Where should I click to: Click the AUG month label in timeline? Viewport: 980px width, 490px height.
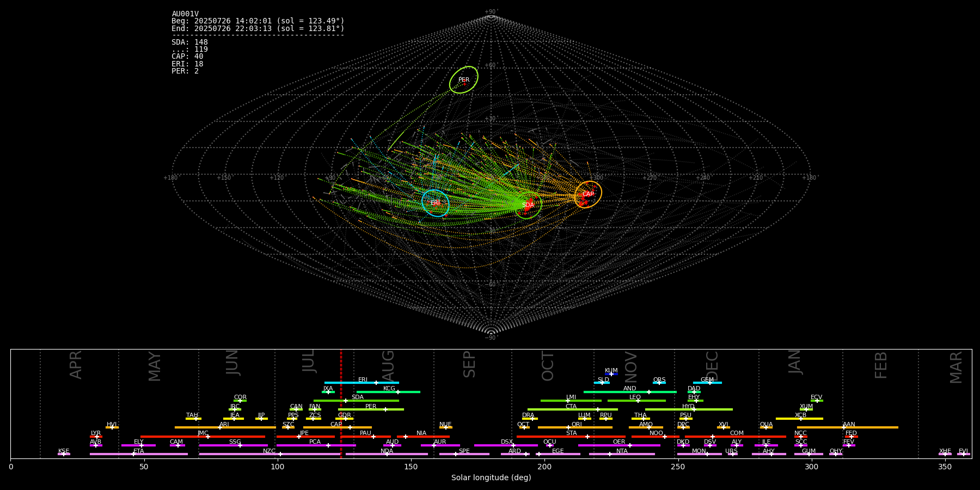click(388, 365)
